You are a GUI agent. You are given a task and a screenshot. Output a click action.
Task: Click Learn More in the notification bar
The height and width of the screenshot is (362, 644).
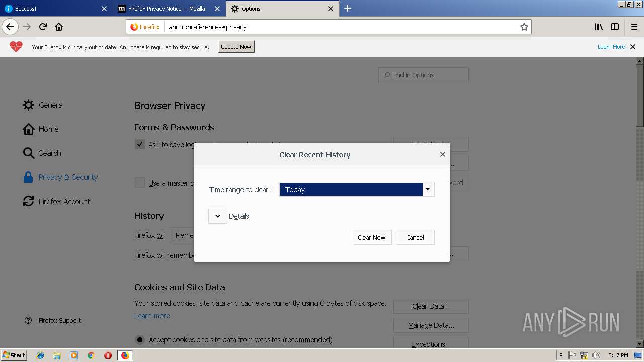(x=611, y=47)
